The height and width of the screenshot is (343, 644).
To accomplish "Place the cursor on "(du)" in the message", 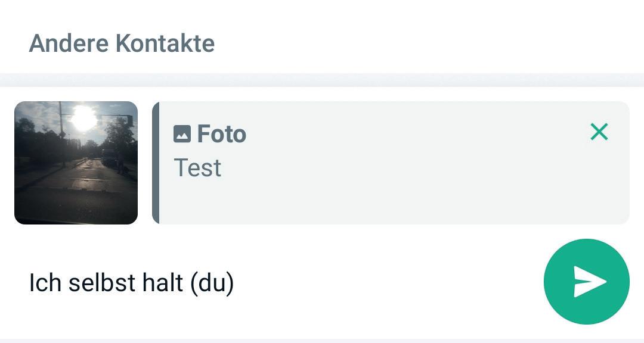I will click(212, 283).
